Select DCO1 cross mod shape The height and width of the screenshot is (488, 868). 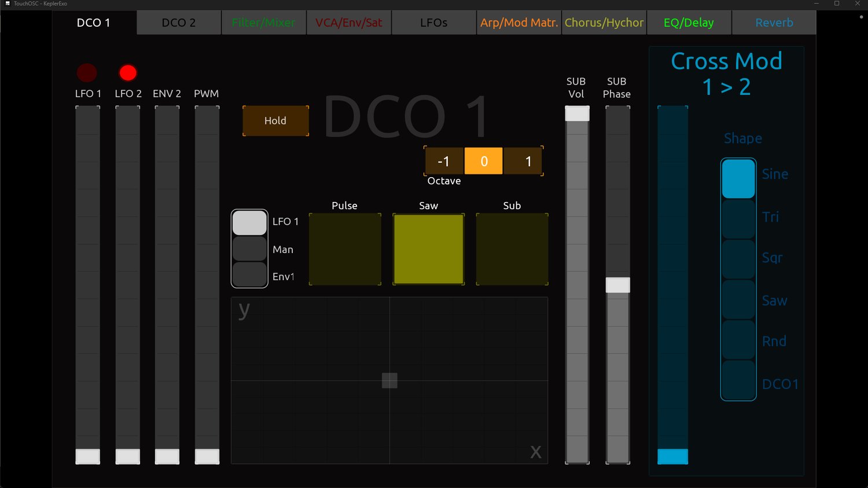[x=738, y=380]
